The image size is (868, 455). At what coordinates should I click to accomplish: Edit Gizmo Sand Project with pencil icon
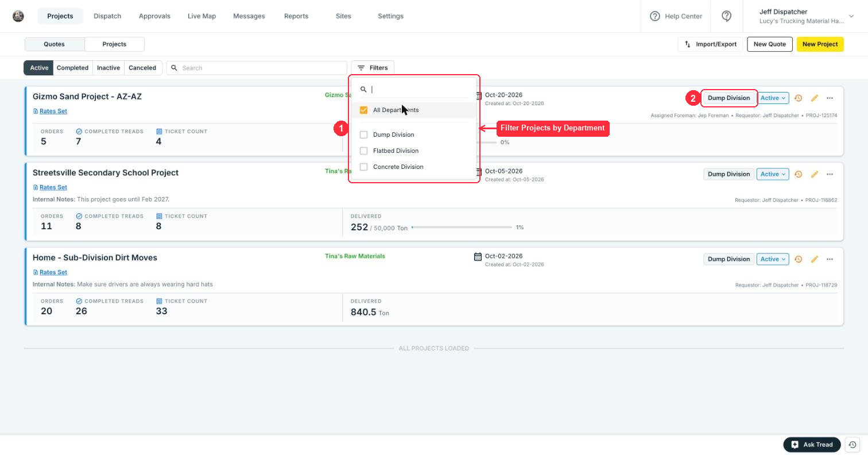click(x=814, y=98)
